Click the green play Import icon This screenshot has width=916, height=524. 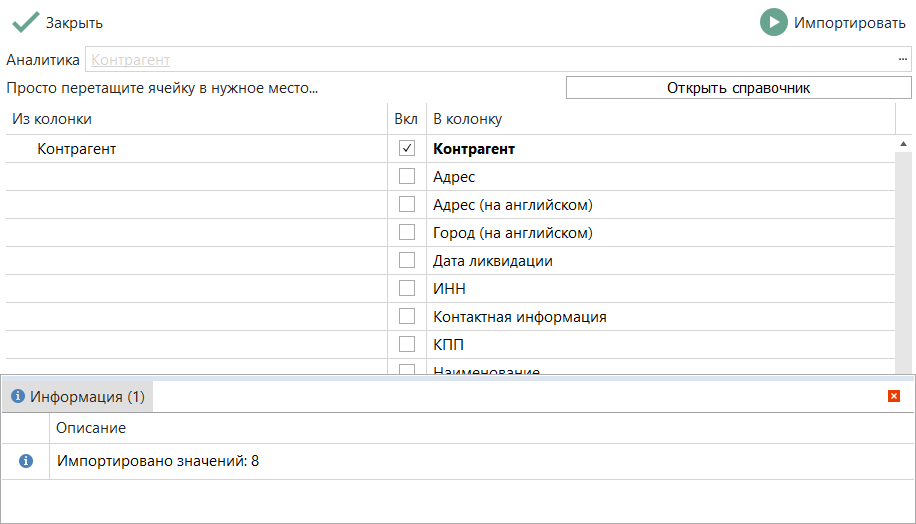tap(773, 22)
